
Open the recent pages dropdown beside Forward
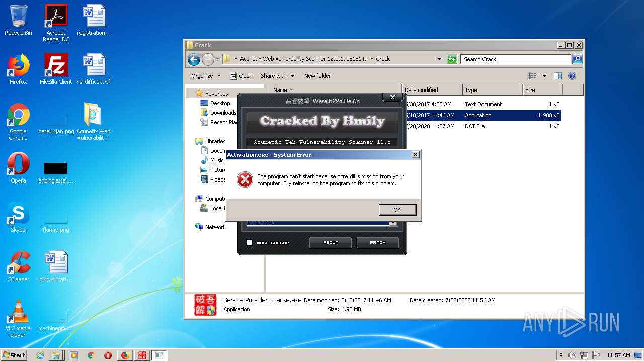tap(217, 59)
